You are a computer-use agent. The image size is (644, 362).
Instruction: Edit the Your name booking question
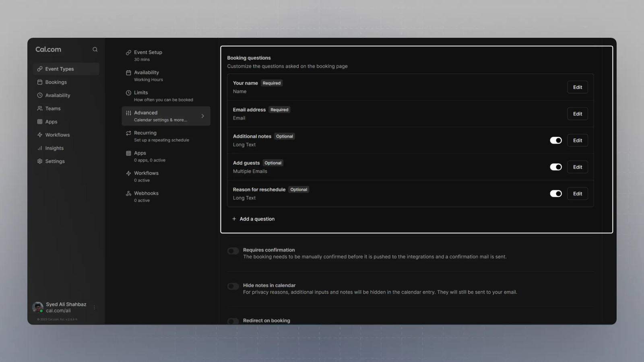pyautogui.click(x=577, y=87)
